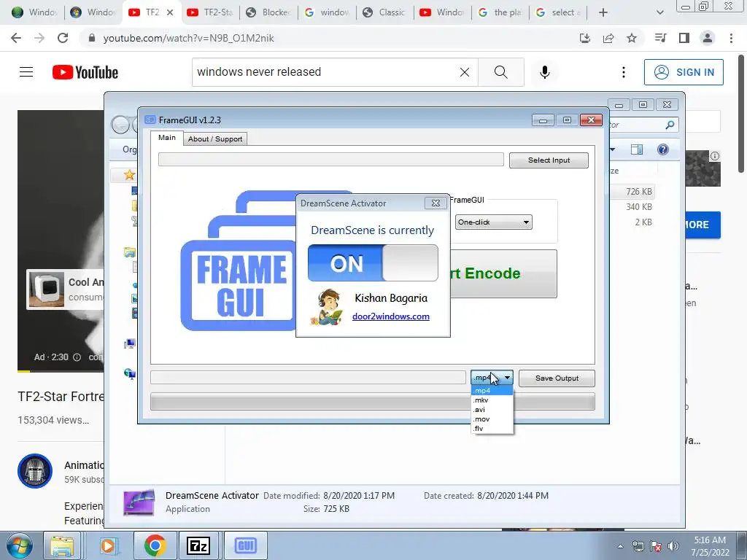Choose .mkv from the format list
This screenshot has height=560, width=747.
click(492, 400)
